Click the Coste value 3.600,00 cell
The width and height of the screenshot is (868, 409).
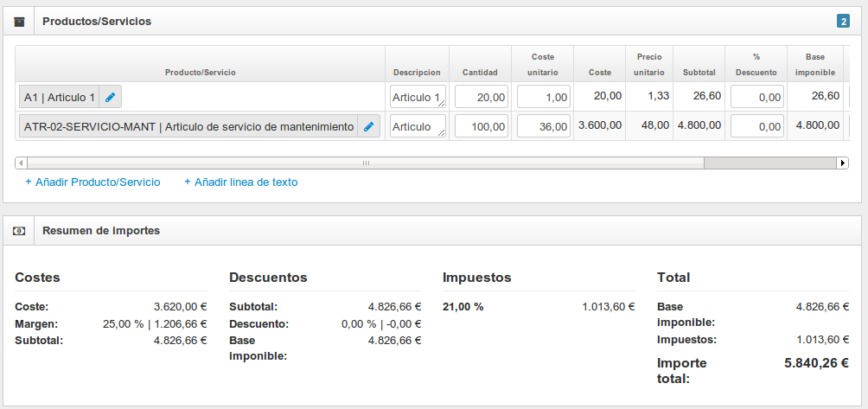tap(599, 125)
